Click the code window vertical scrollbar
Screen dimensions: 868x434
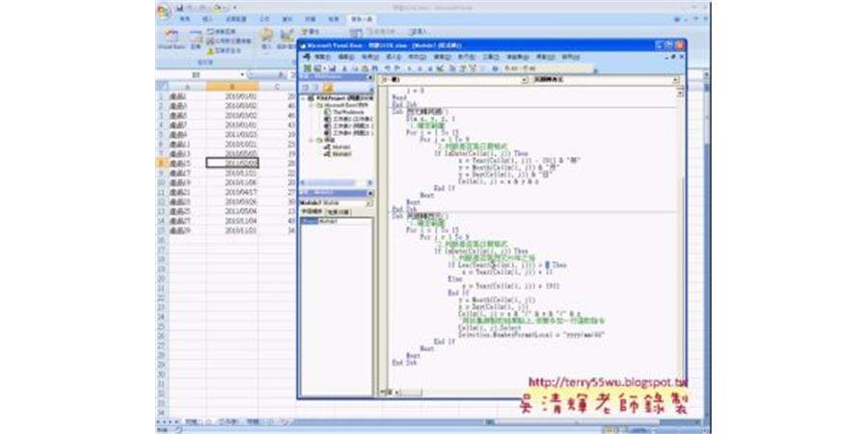coord(681,241)
